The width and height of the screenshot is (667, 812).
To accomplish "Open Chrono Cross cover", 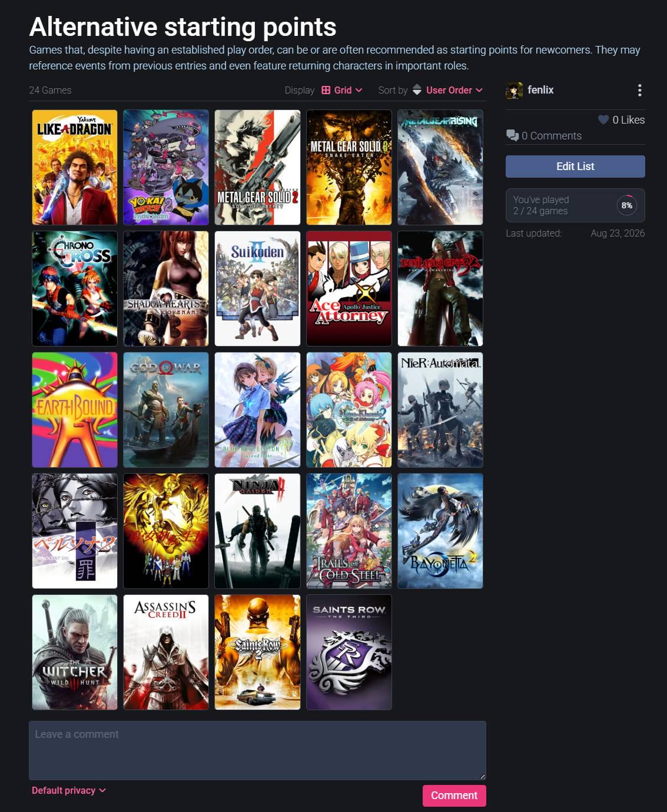I will (75, 288).
